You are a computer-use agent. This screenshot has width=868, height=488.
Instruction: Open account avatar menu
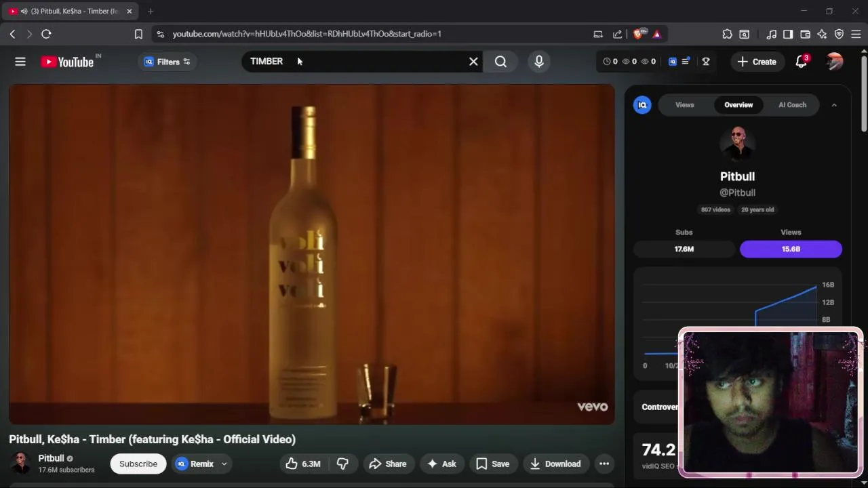tap(835, 62)
